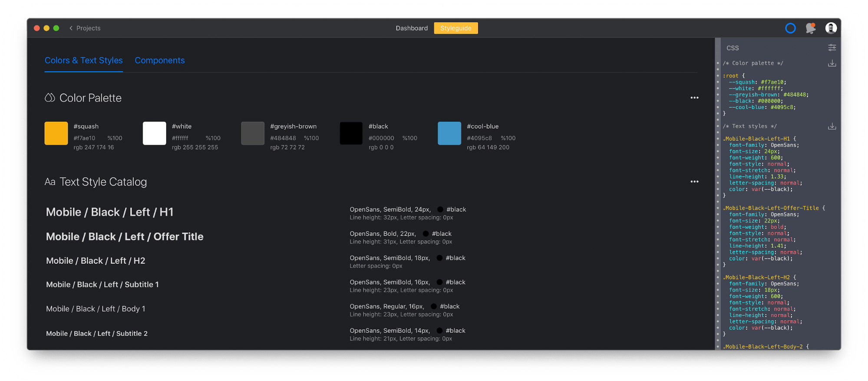Image resolution: width=868 pixels, height=381 pixels.
Task: Select Mobile / Black / Left / H1 style
Action: pos(109,212)
